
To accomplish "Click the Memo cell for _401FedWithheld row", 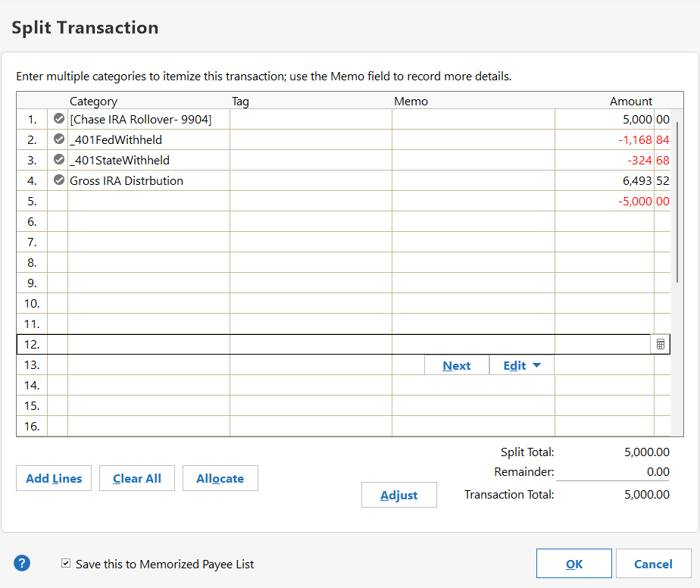I will 473,139.
